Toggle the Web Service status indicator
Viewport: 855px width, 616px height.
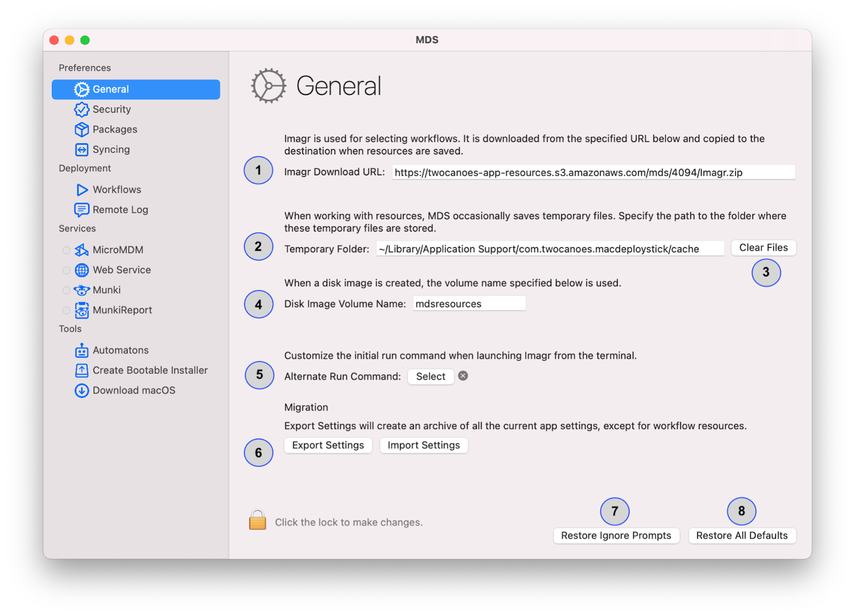pos(66,270)
